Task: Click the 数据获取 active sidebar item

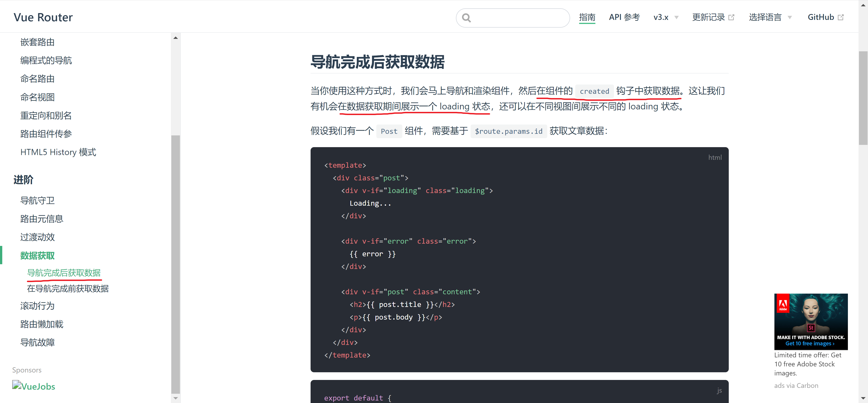Action: [x=37, y=255]
